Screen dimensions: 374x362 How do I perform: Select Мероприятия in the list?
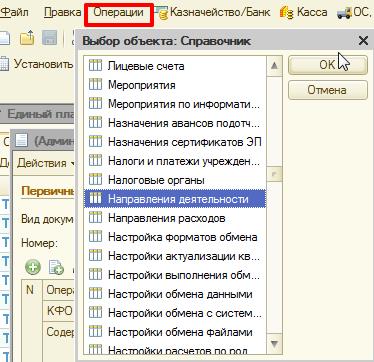pos(175,85)
